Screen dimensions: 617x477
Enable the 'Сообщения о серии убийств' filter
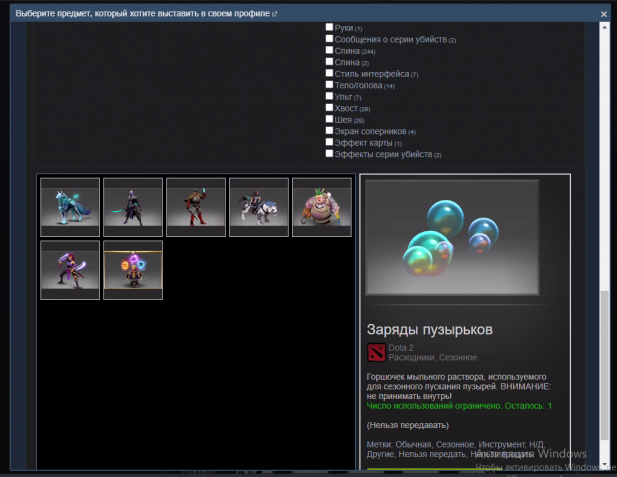coord(329,39)
